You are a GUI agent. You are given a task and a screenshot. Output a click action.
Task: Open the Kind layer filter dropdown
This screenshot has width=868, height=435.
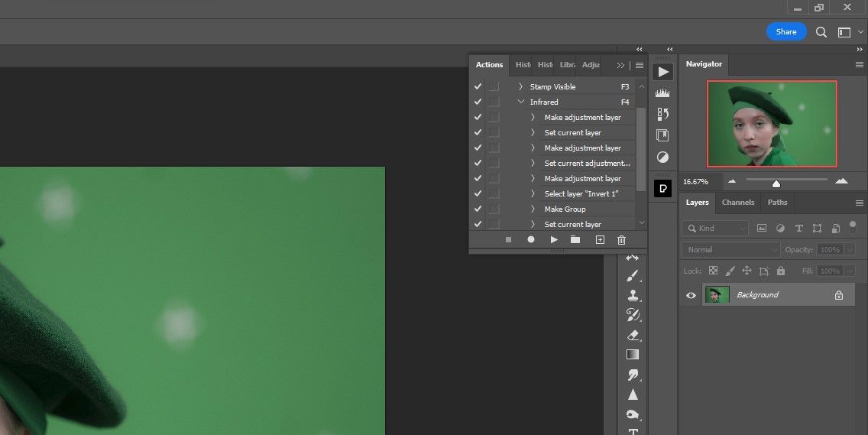(x=715, y=228)
